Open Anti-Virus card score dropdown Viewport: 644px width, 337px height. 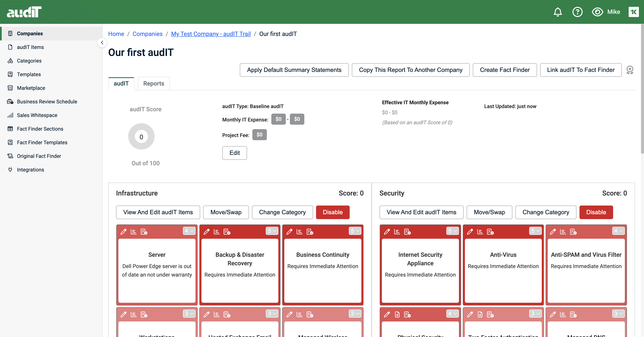pyautogui.click(x=536, y=231)
